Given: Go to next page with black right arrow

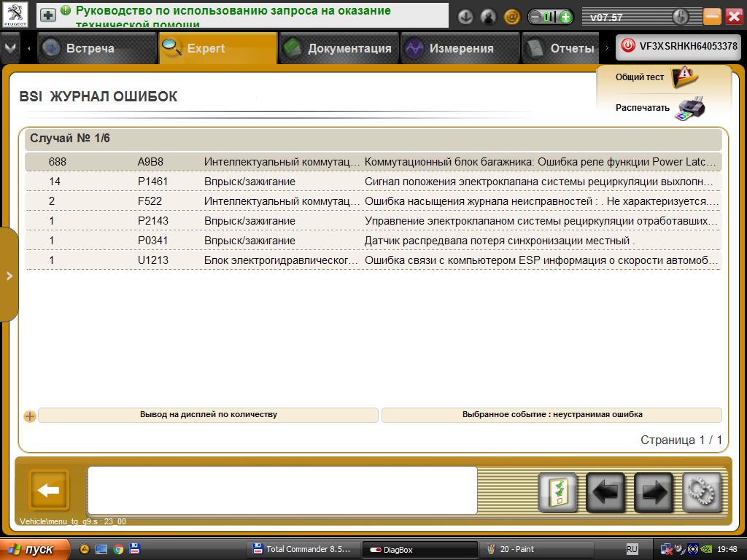Looking at the screenshot, I should pyautogui.click(x=654, y=492).
